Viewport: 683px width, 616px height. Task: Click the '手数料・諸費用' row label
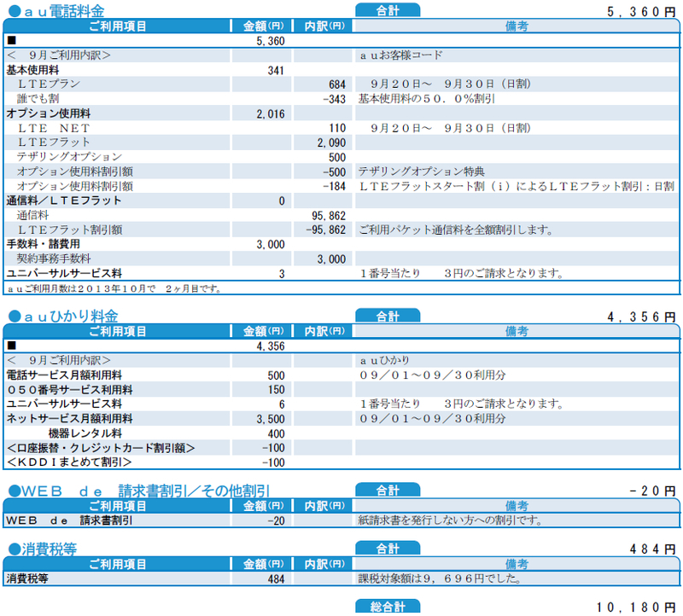(44, 244)
